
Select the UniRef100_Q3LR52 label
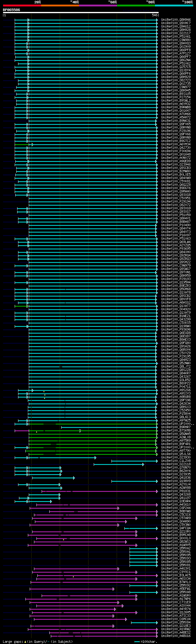coord(176,380)
